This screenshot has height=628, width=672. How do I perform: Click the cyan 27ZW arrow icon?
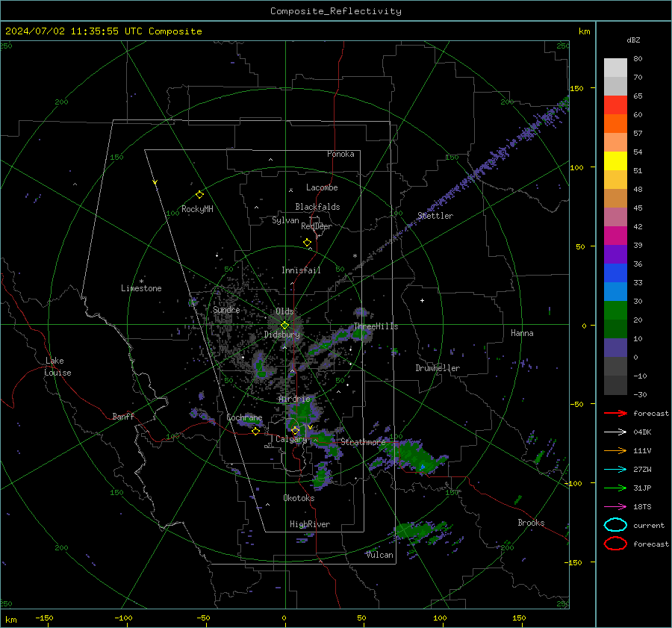pos(615,470)
